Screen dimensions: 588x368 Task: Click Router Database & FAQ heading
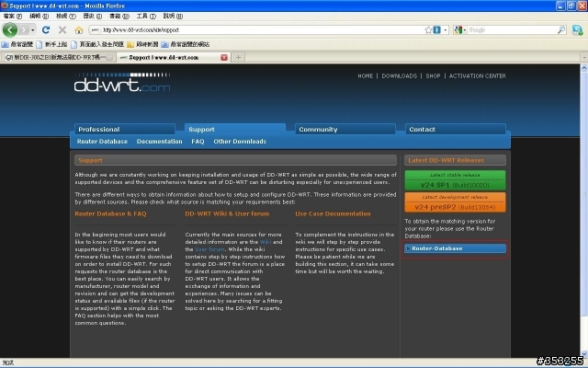click(110, 213)
